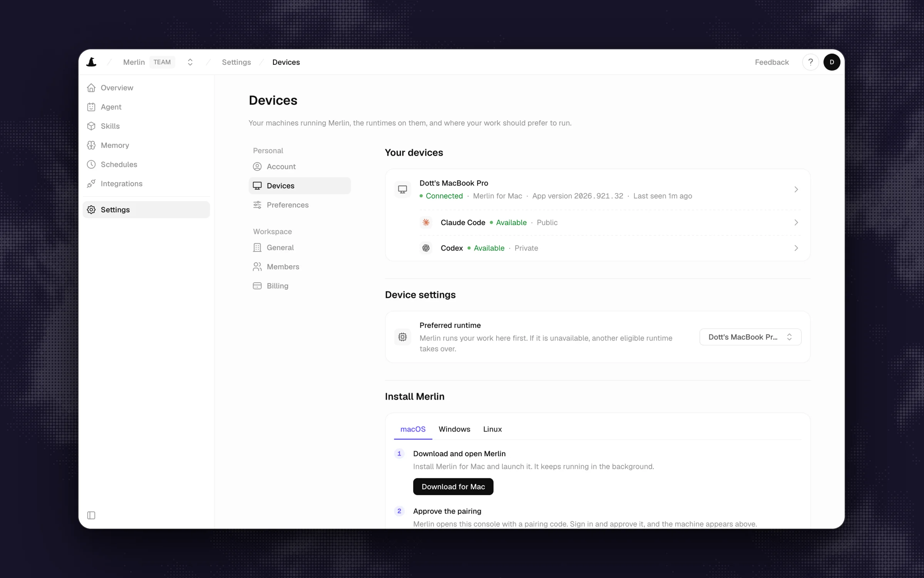924x578 pixels.
Task: Click the Memory brain icon
Action: tap(91, 145)
